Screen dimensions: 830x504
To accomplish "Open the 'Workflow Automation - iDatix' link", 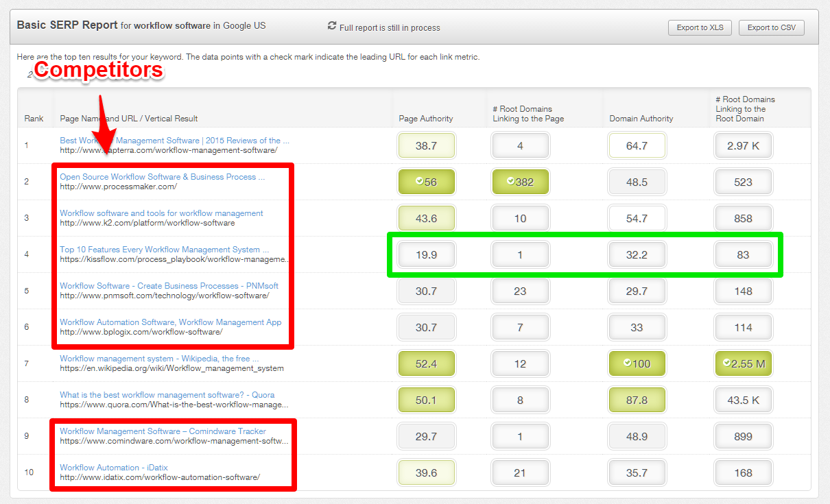I will coord(113,468).
